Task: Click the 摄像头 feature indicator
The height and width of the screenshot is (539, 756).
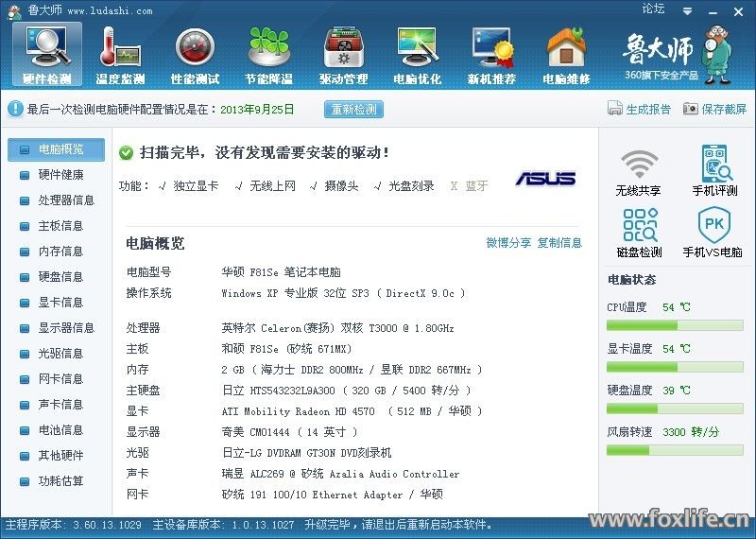Action: point(335,185)
